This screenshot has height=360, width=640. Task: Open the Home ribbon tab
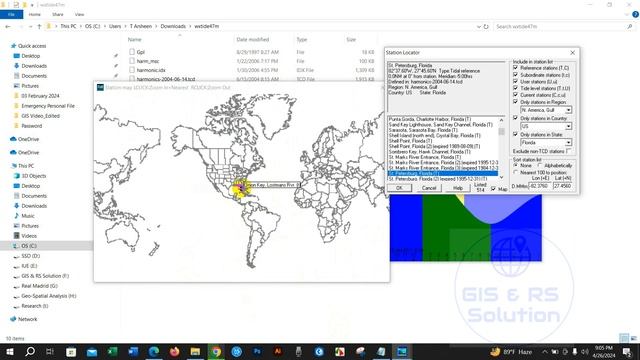point(35,14)
